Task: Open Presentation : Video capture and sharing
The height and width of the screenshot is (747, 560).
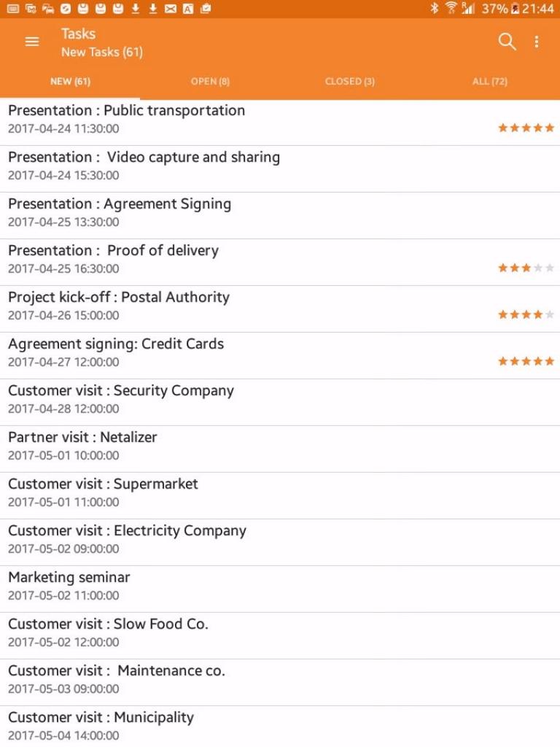Action: [x=280, y=169]
